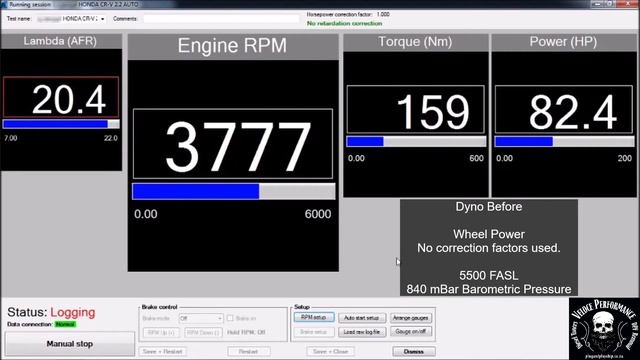Click the RPM Down (-) button
This screenshot has width=640, height=360.
[x=203, y=333]
